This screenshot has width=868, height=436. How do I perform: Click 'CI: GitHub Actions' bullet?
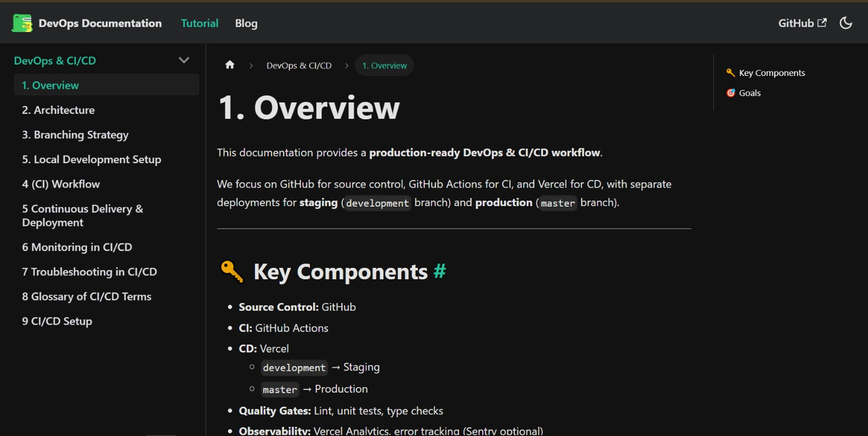283,328
